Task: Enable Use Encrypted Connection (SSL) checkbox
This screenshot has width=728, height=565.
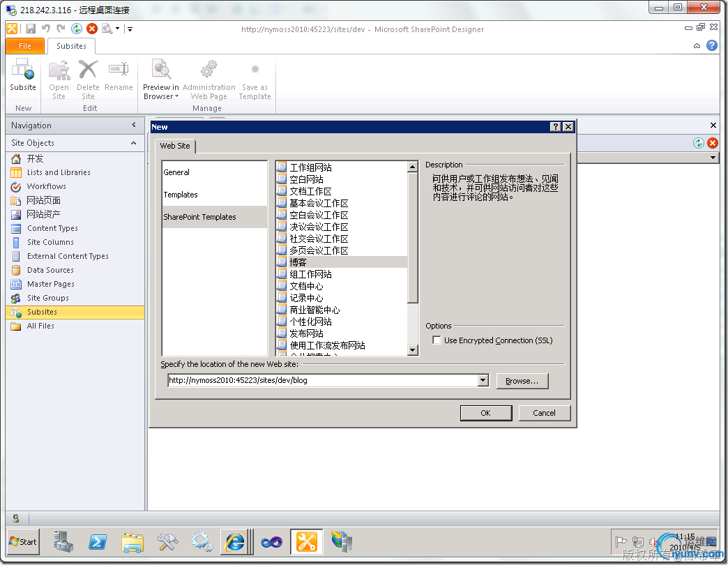Action: click(x=437, y=340)
